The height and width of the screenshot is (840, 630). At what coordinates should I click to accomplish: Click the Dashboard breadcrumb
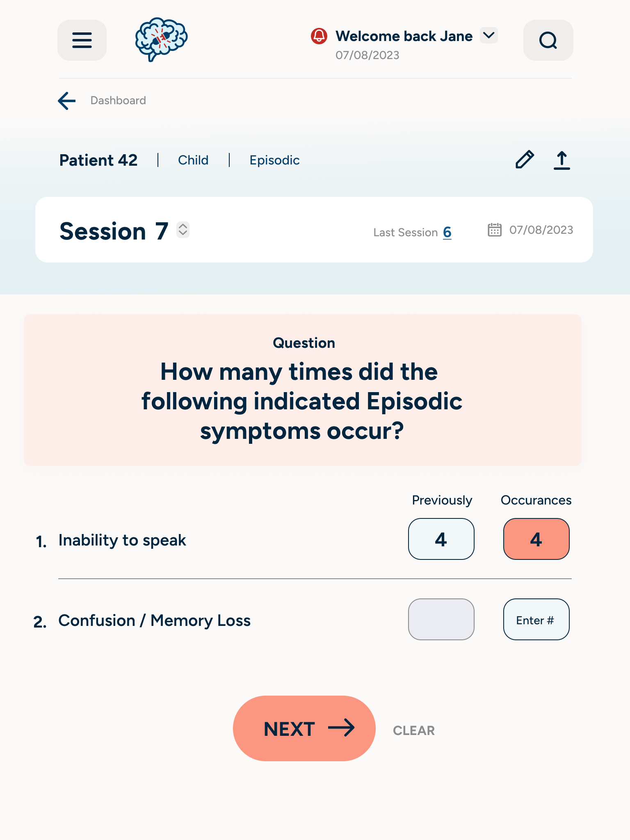pyautogui.click(x=118, y=100)
